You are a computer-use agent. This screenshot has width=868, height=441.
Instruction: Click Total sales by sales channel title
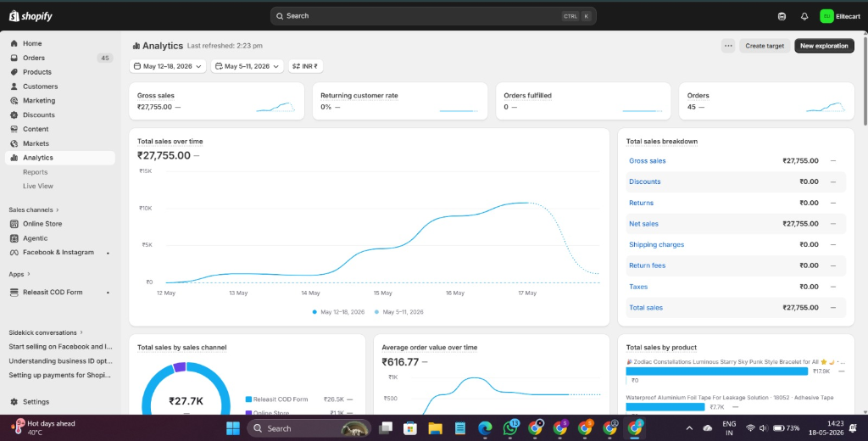181,348
